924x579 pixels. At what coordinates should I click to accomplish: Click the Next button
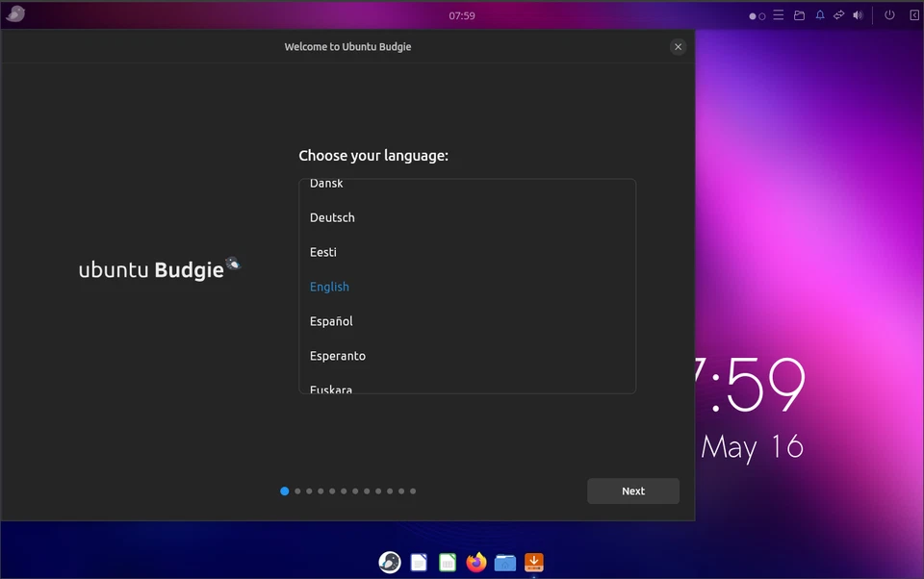point(632,491)
